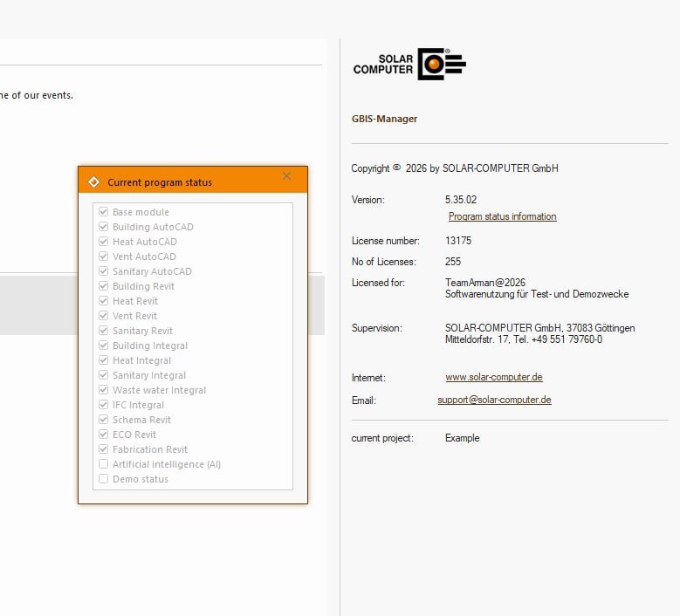Open the Program status information link
This screenshot has height=616, width=680.
(x=502, y=216)
